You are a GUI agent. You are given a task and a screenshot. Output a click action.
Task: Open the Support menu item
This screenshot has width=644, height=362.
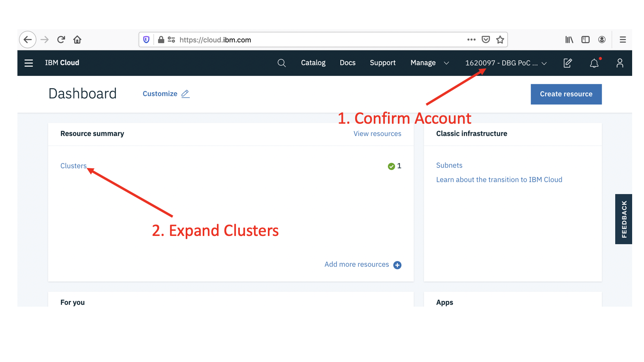382,63
